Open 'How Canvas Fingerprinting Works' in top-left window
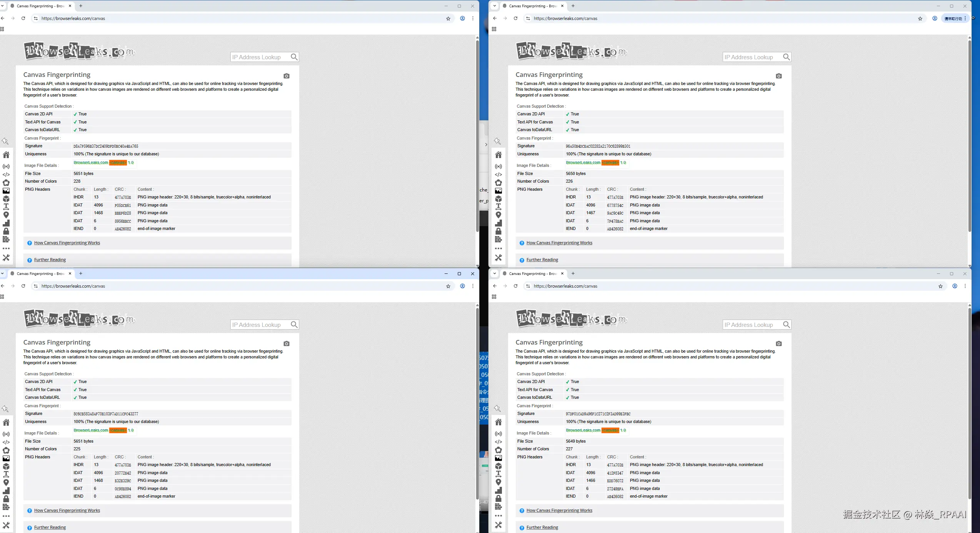The image size is (980, 533). click(x=67, y=243)
